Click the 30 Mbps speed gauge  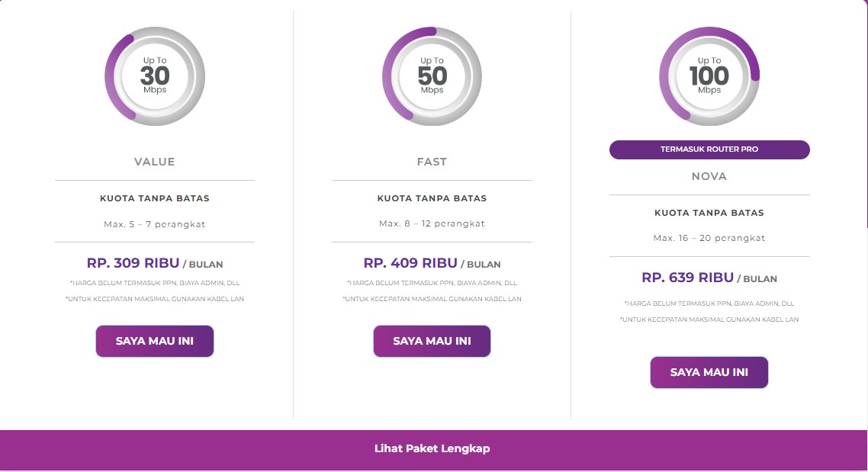(x=155, y=75)
